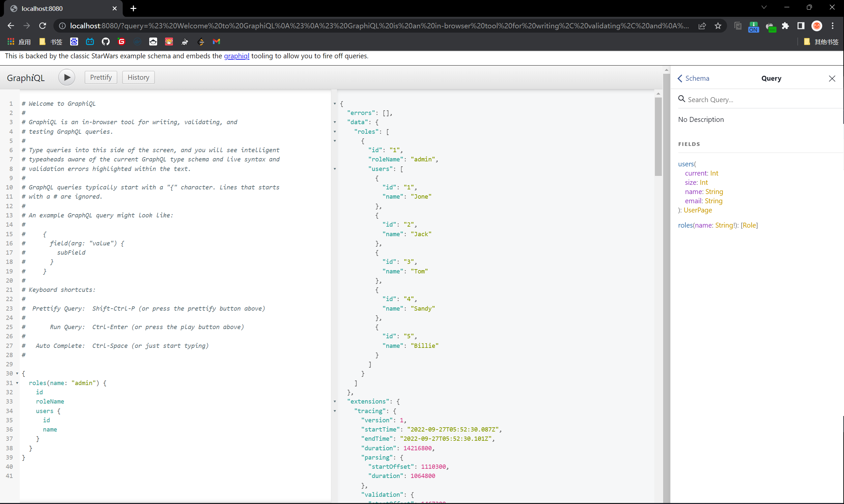Click the Prettify button
The width and height of the screenshot is (844, 504).
(100, 77)
